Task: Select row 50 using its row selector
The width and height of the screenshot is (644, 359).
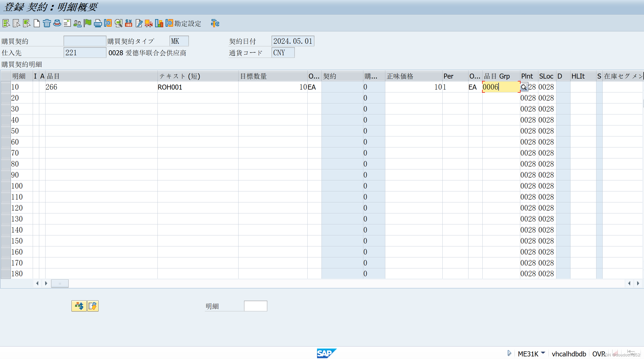Action: pyautogui.click(x=5, y=131)
